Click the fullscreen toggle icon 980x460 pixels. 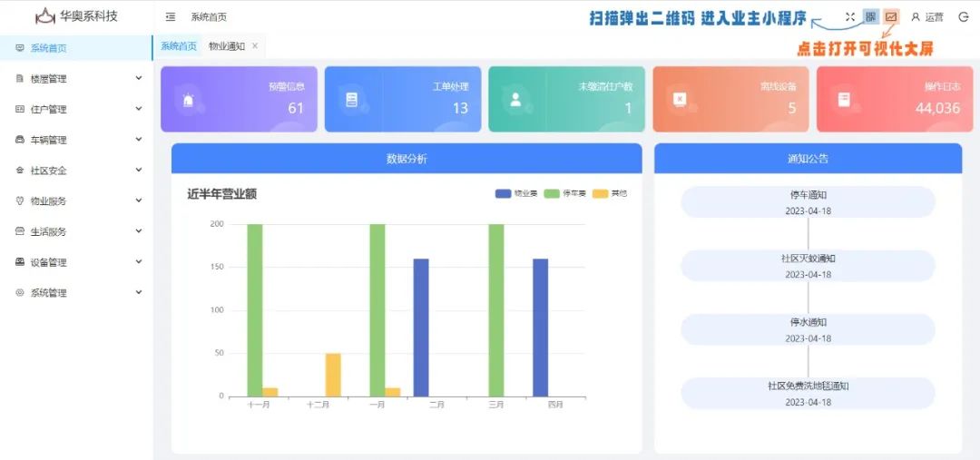[x=850, y=17]
